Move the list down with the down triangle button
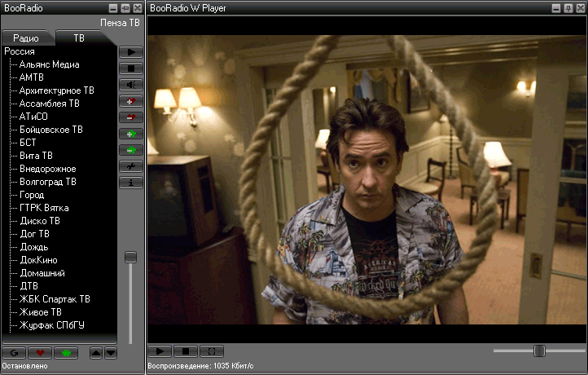Viewport: 588px width, 375px height. [x=111, y=353]
